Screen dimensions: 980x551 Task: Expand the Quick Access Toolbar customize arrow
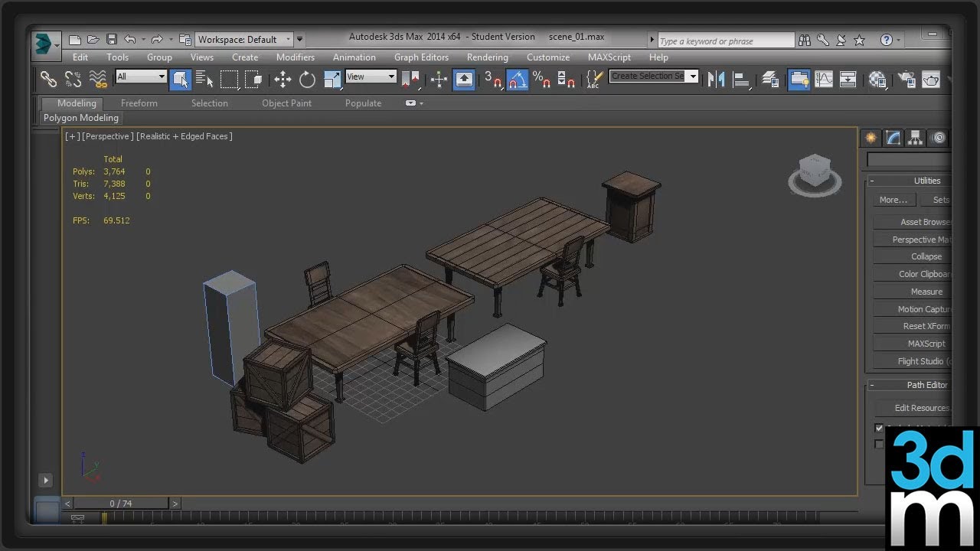coord(300,40)
